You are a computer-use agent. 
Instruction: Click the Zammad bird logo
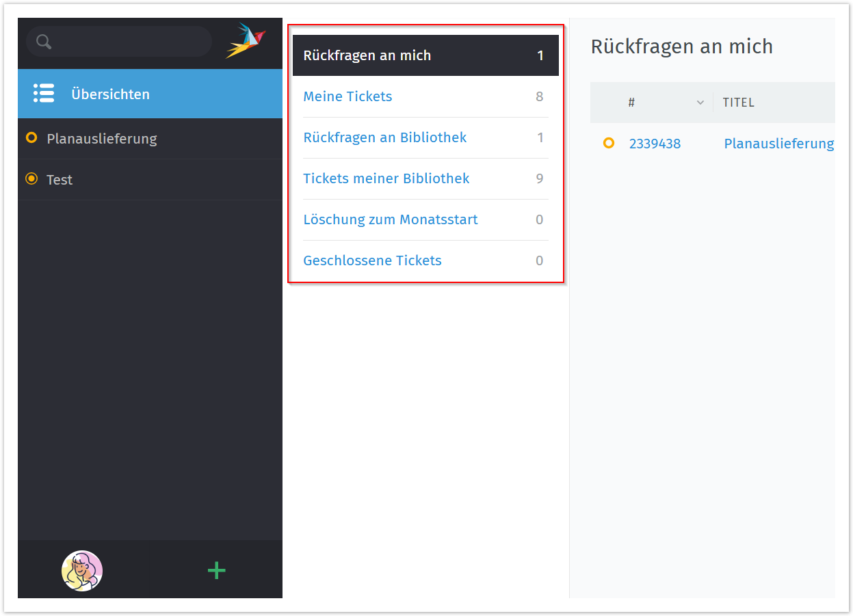coord(246,41)
